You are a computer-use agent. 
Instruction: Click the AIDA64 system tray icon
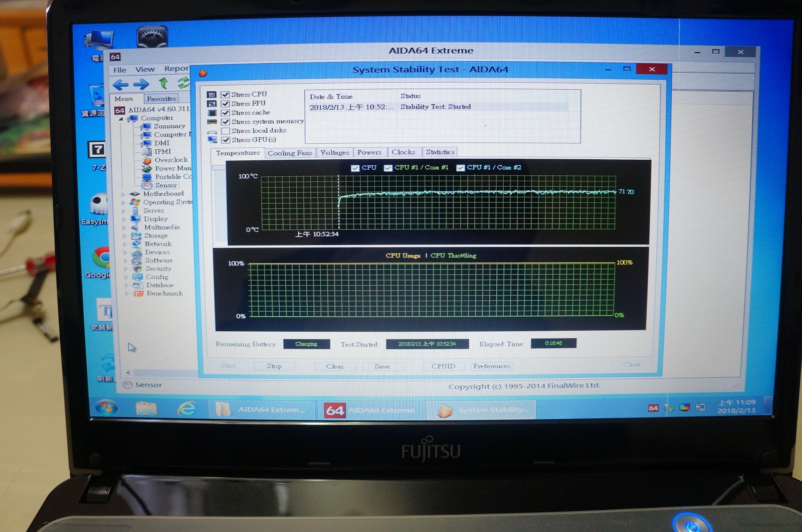click(653, 408)
